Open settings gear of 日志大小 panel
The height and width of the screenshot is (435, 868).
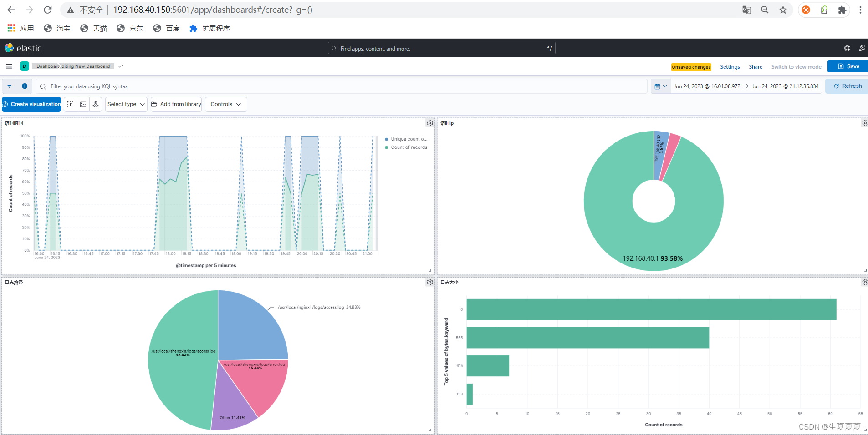(x=865, y=282)
